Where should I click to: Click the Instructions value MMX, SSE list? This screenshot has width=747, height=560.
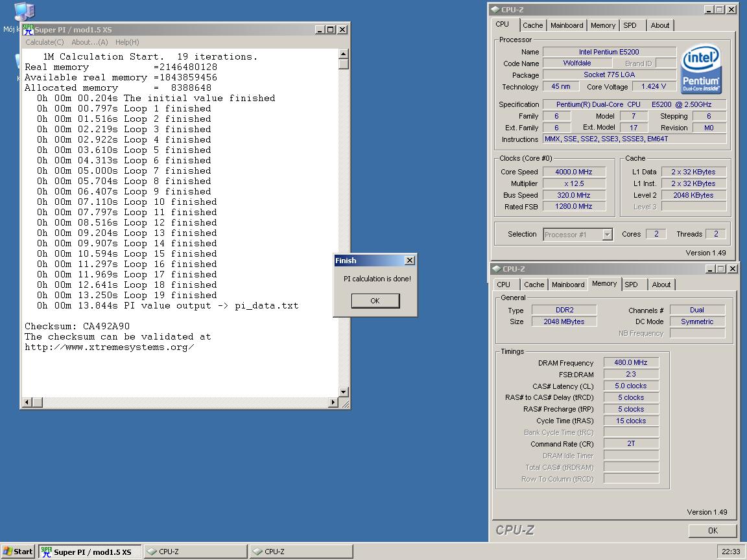pyautogui.click(x=635, y=139)
